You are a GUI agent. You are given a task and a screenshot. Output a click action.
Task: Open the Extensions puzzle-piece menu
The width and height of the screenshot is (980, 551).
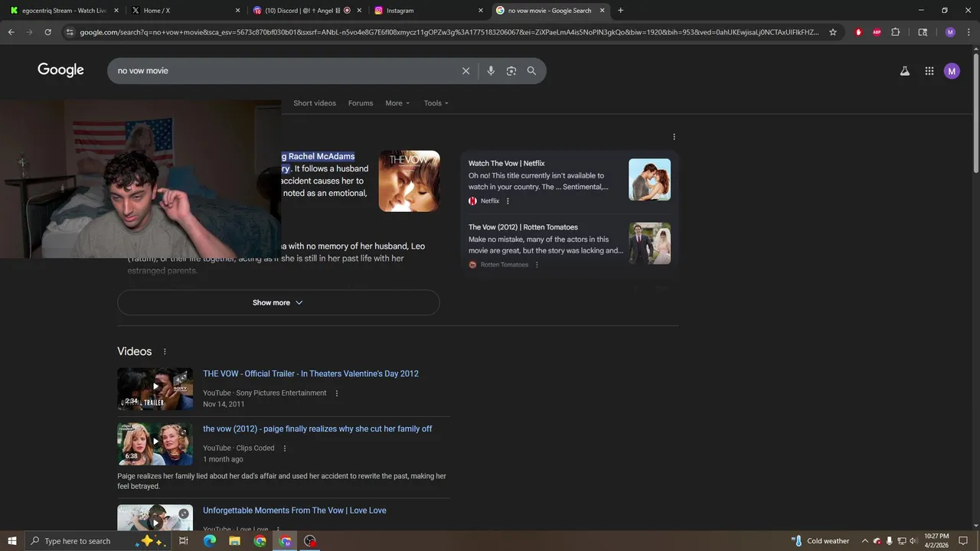[x=895, y=32]
